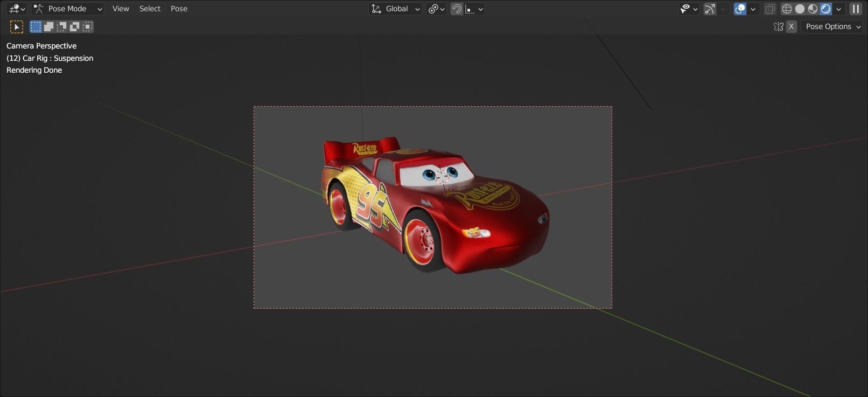Image resolution: width=868 pixels, height=397 pixels.
Task: Open overlays options dropdown arrow
Action: point(753,9)
